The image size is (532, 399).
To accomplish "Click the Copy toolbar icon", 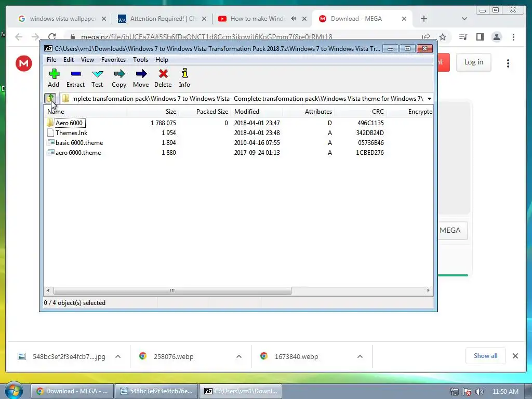I will click(x=119, y=74).
